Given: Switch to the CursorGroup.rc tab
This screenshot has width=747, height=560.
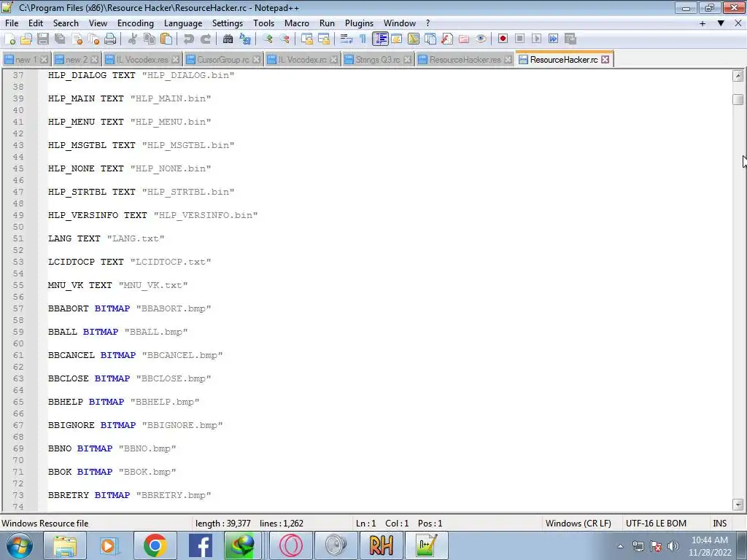Looking at the screenshot, I should (x=222, y=60).
